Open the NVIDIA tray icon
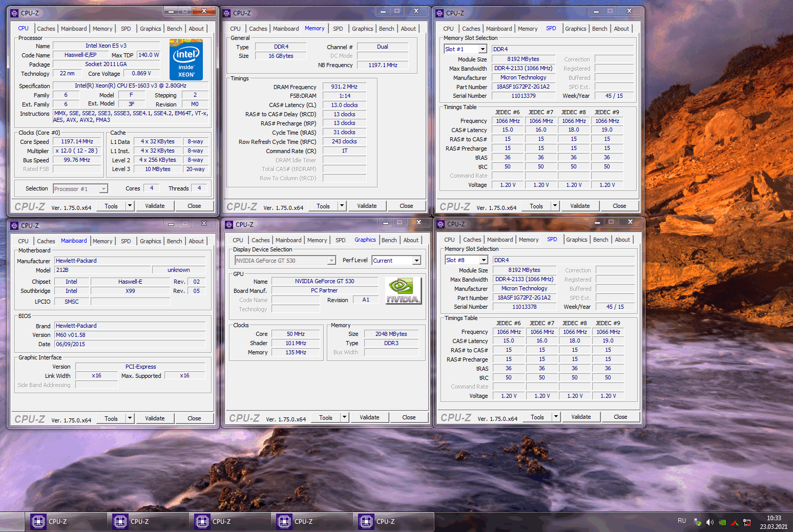The height and width of the screenshot is (532, 793). coord(722,522)
